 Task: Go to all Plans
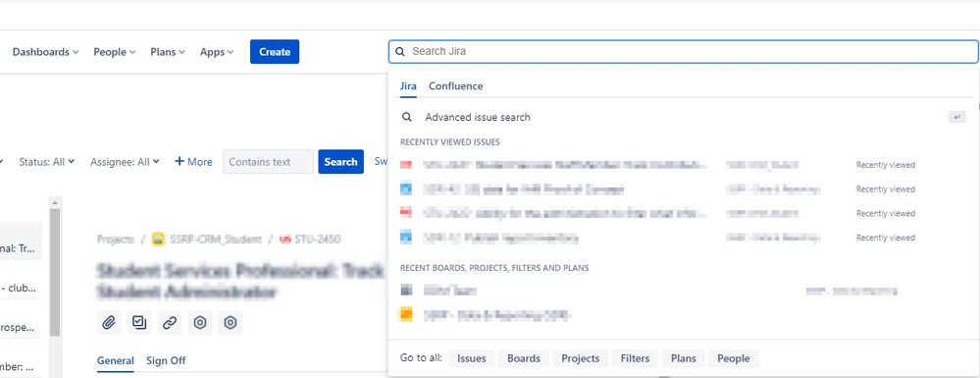pyautogui.click(x=683, y=358)
